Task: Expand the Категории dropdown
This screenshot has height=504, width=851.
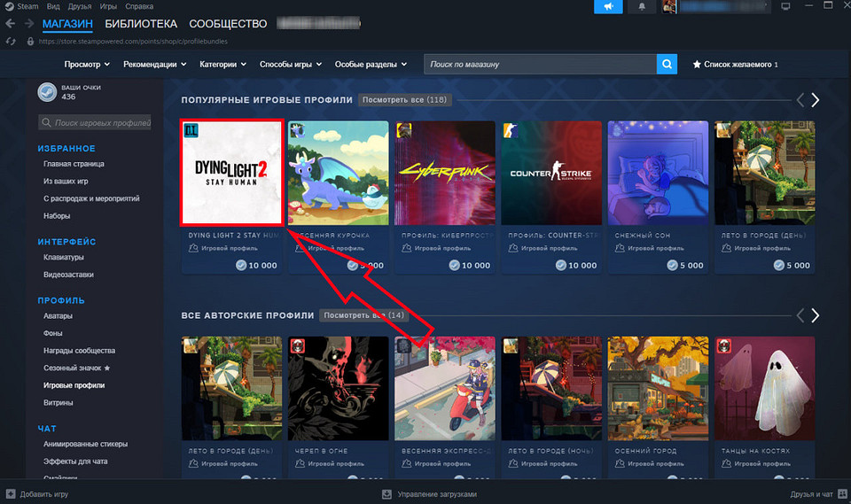Action: 223,65
